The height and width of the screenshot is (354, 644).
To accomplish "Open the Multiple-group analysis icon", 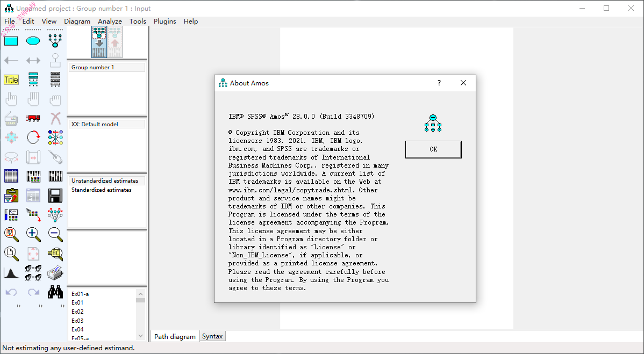I will click(33, 273).
